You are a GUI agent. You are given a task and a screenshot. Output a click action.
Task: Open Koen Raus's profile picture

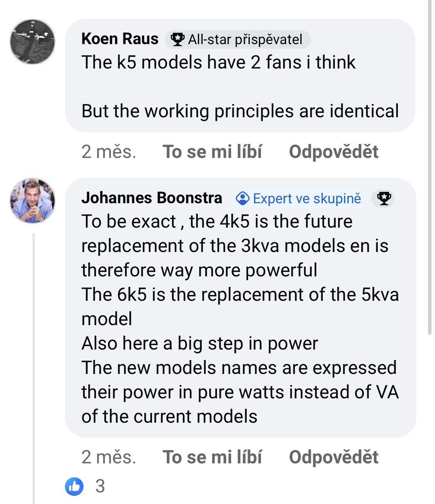(32, 41)
